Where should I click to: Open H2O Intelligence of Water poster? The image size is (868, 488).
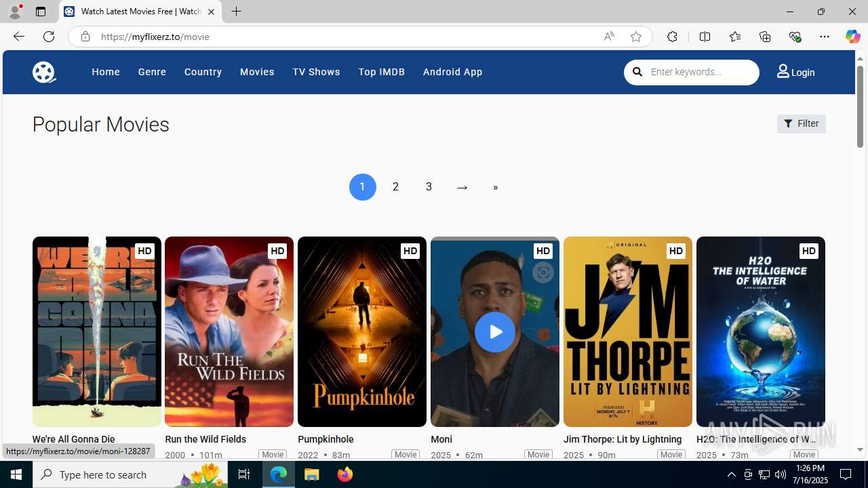coord(761,331)
